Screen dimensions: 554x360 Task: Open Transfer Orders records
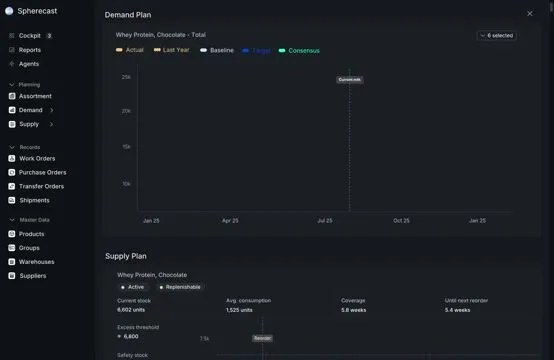[41, 187]
